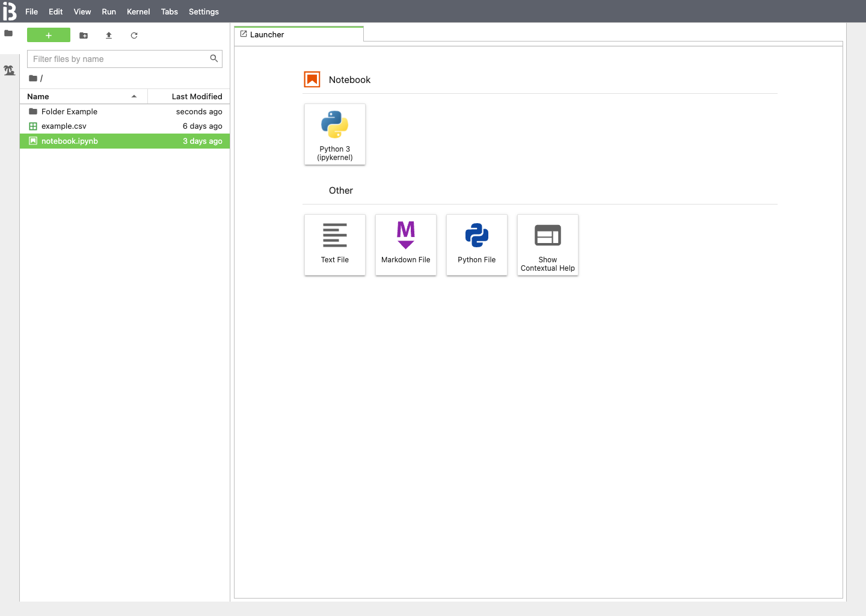Open the Kernel menu
Viewport: 866px width, 616px height.
pos(138,11)
